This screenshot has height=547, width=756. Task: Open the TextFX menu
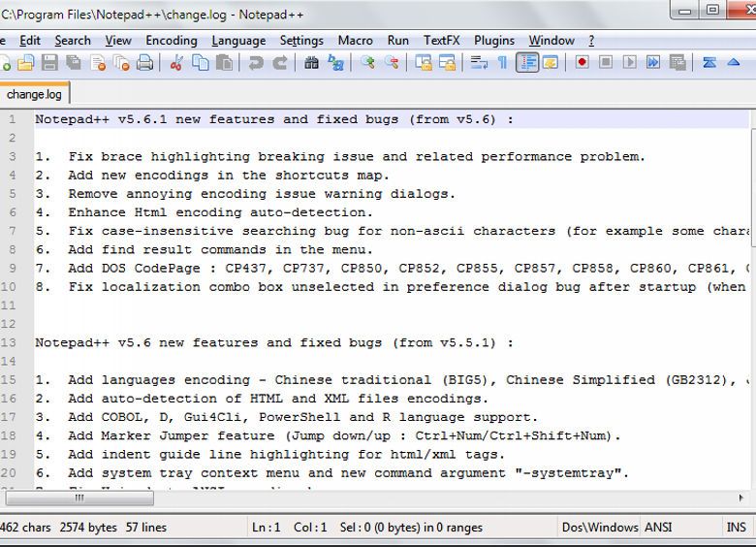click(441, 41)
